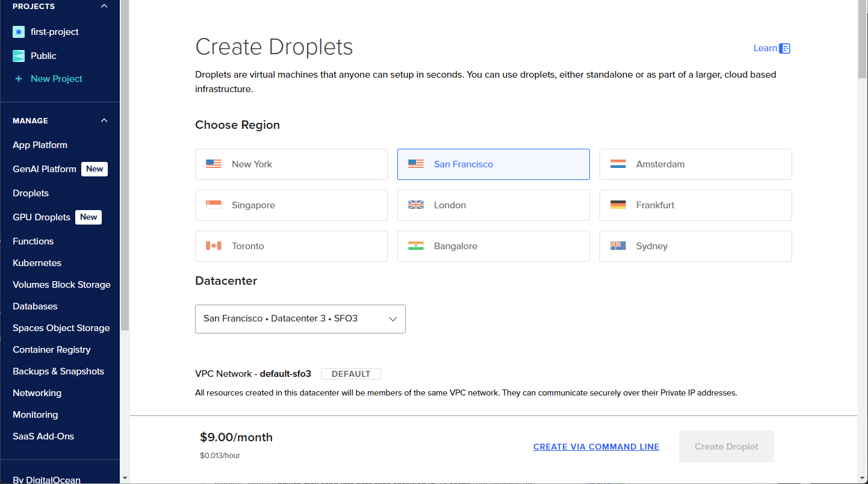The image size is (868, 484).
Task: Click the Amsterdam Netherlands flag icon
Action: click(x=618, y=164)
